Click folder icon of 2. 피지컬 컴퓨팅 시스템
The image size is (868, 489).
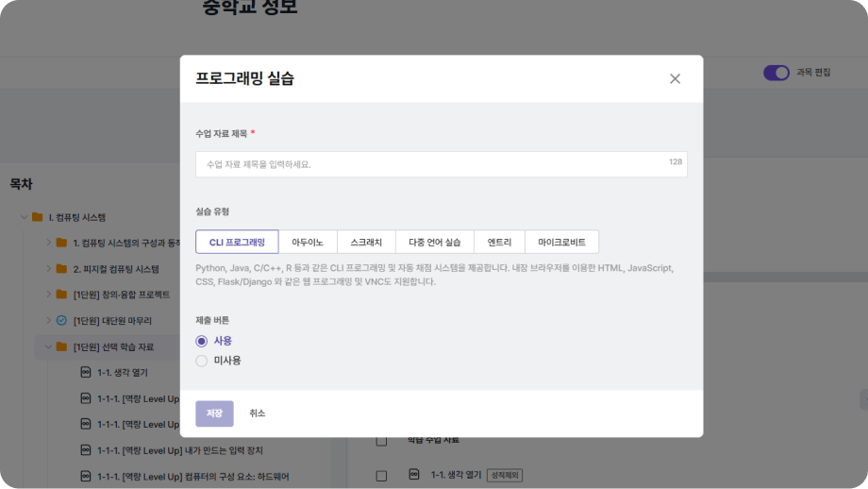pyautogui.click(x=61, y=269)
